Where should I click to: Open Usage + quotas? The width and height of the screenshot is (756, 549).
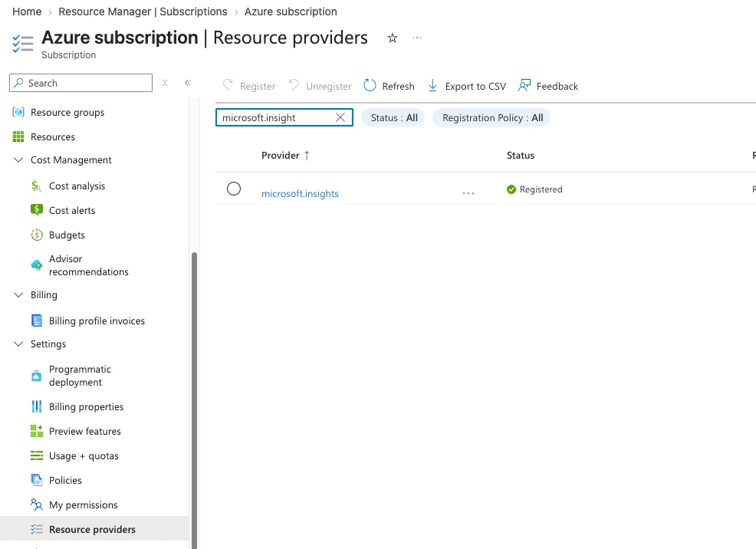[x=84, y=456]
